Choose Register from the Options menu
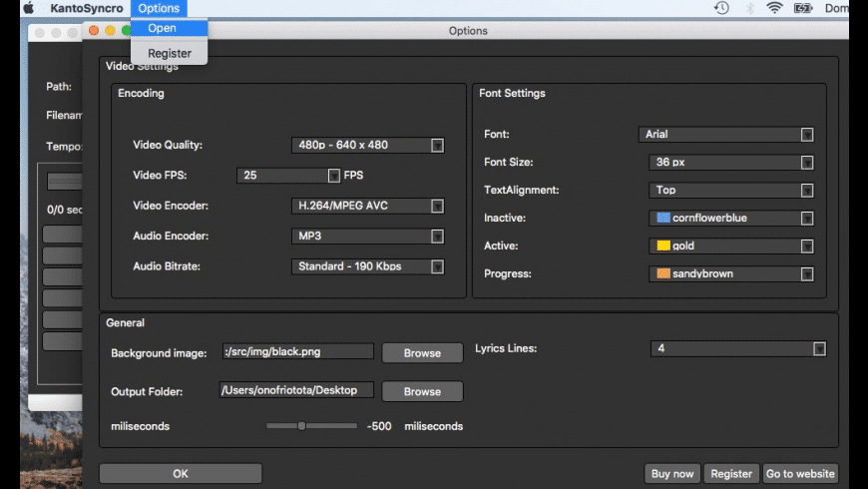This screenshot has height=489, width=868. (170, 53)
